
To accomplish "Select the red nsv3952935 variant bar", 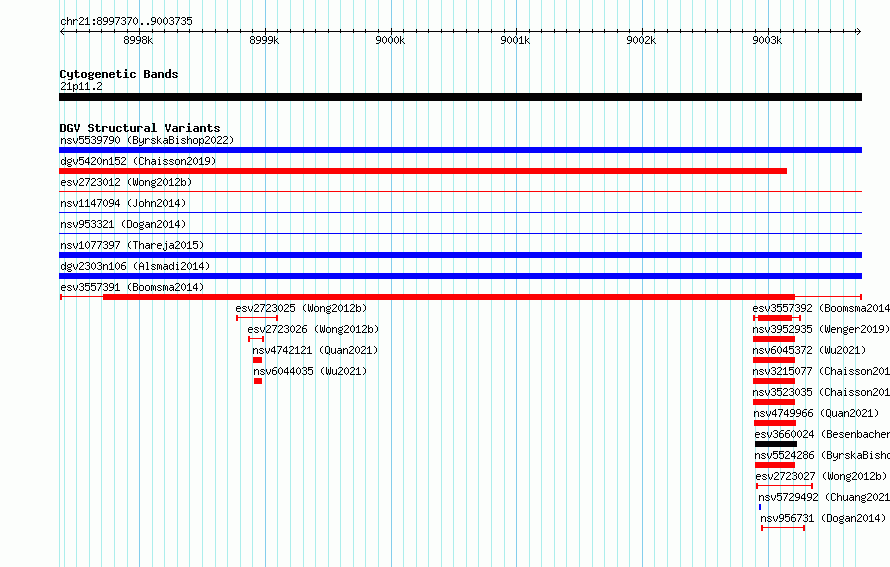I will click(x=774, y=339).
